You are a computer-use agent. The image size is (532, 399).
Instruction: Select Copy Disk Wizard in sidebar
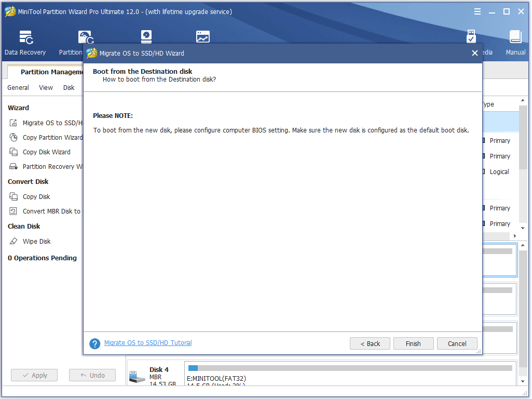point(47,152)
